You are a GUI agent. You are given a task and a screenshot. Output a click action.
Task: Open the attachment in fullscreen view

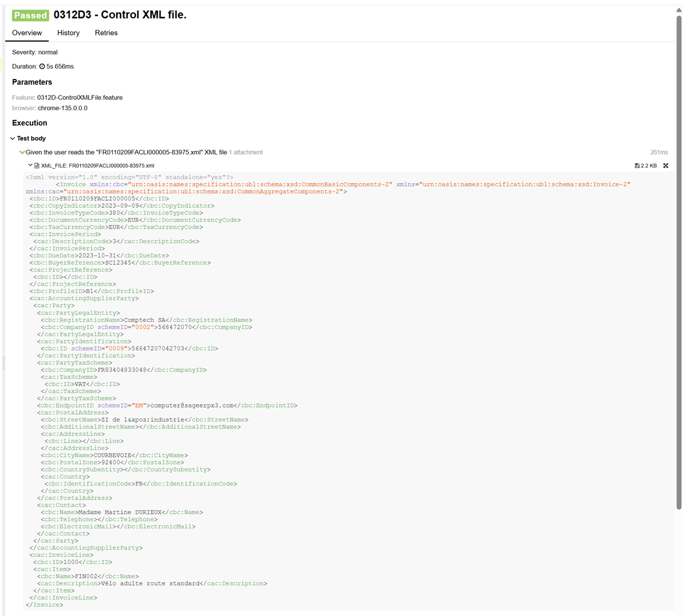click(666, 166)
